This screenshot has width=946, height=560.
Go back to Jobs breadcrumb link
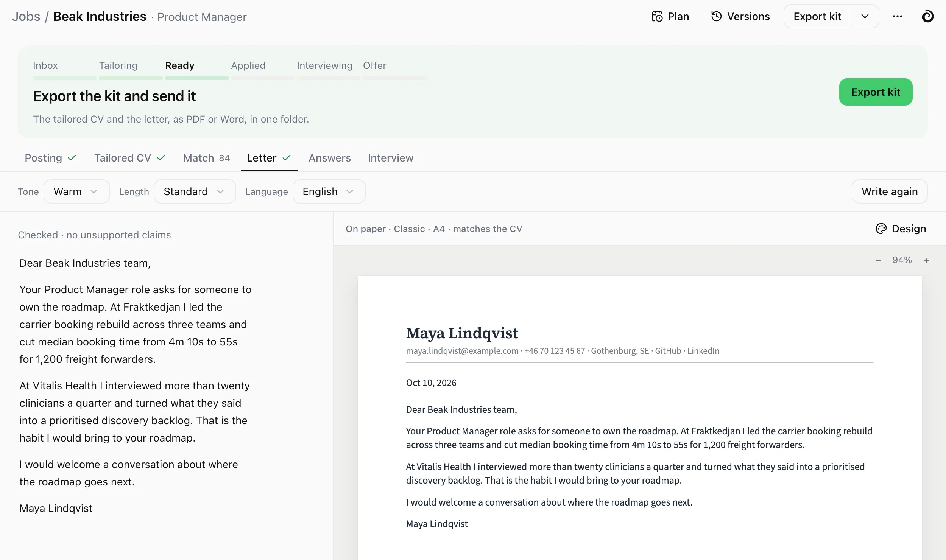26,17
